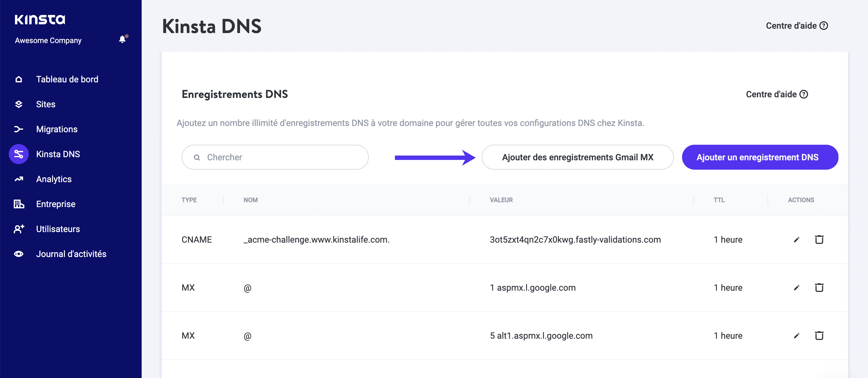This screenshot has width=868, height=378.
Task: Click Ajouter des enregistrements Gmail MX
Action: click(578, 157)
